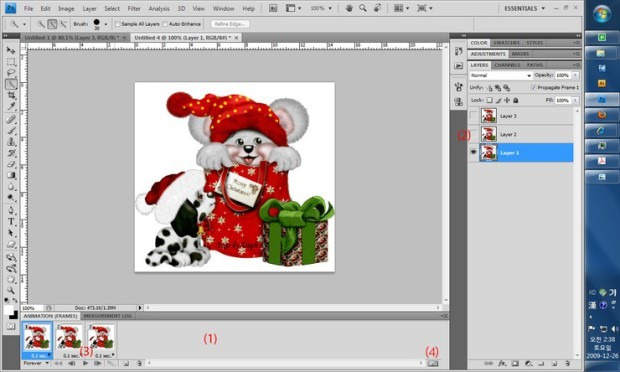Toggle Propagate Frame 1 checkbox
This screenshot has height=372, width=620.
tap(533, 87)
